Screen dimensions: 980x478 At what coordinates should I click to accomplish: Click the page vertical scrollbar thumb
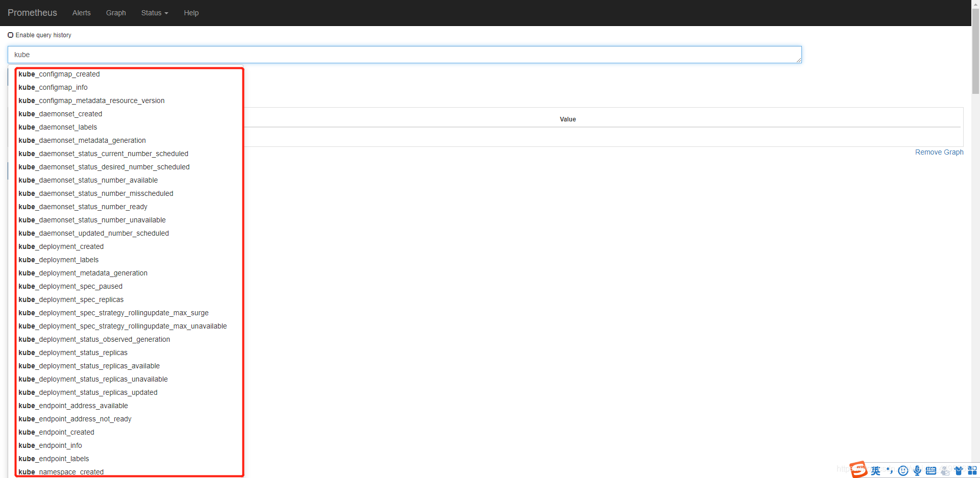coord(975,51)
